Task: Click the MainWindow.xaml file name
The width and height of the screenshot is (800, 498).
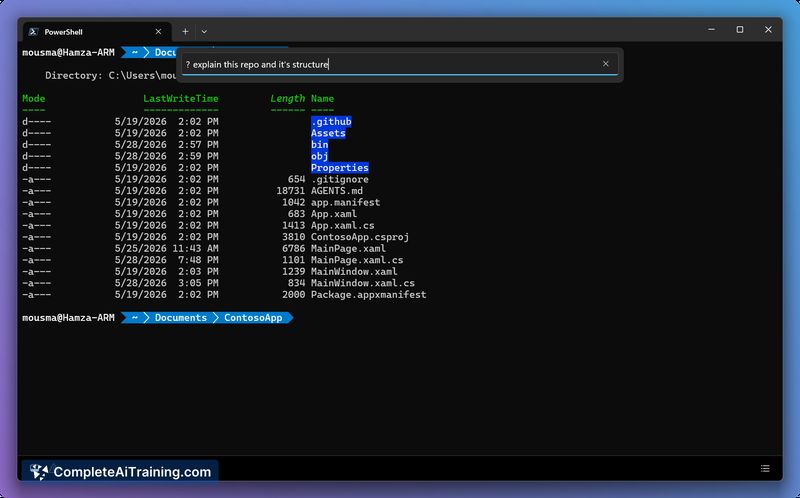Action: tap(354, 271)
